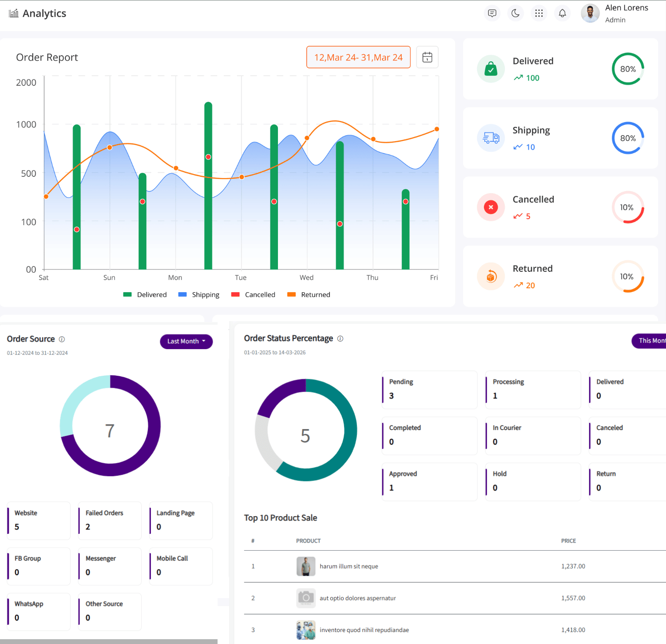This screenshot has width=666, height=644.
Task: Toggle the Shipping series in chart legend
Action: pos(198,294)
